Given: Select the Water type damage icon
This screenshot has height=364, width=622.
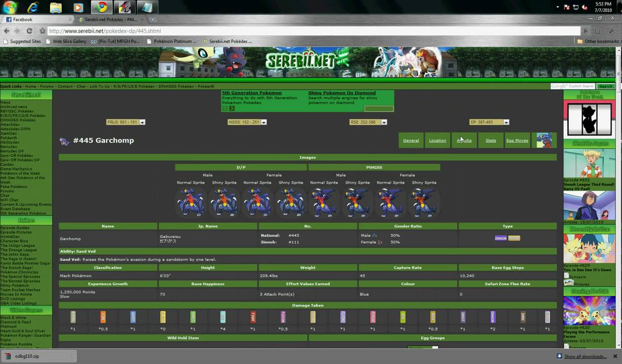Looking at the screenshot, I should pyautogui.click(x=133, y=317).
